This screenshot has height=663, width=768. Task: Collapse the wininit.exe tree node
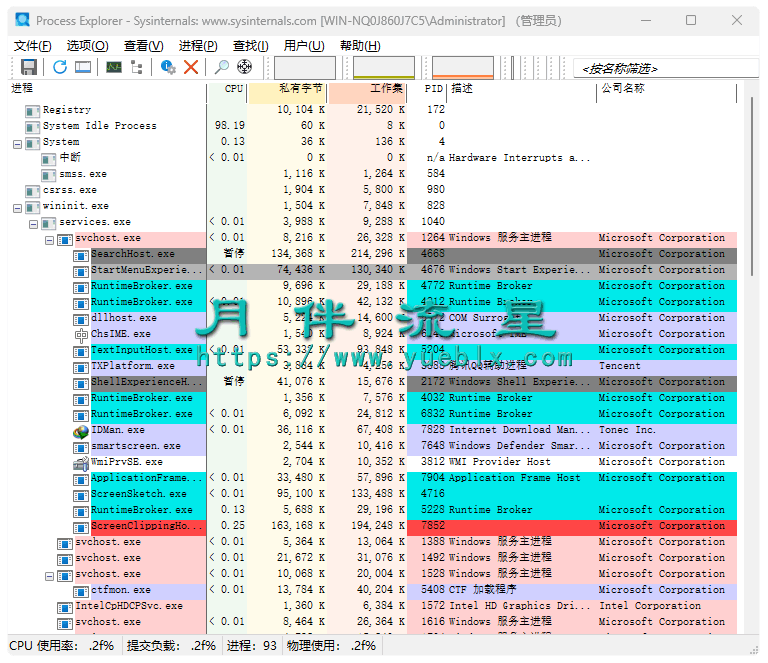click(18, 209)
